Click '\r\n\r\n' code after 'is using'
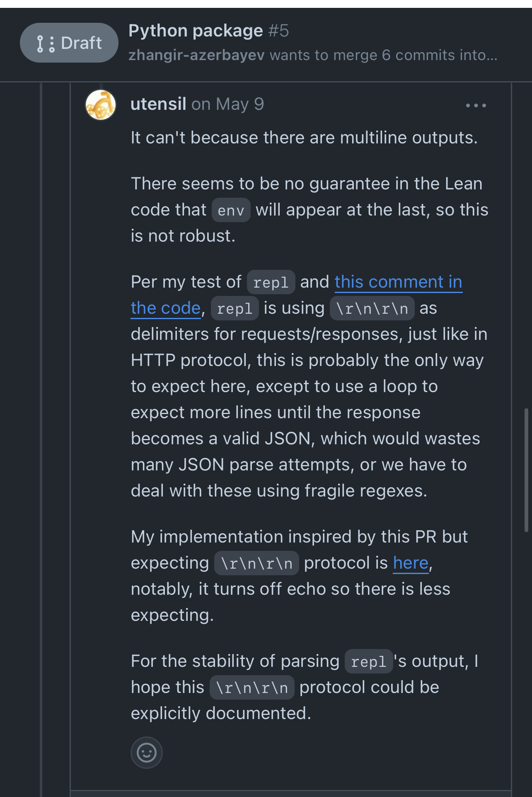Viewport: 532px width, 797px height. 372,308
